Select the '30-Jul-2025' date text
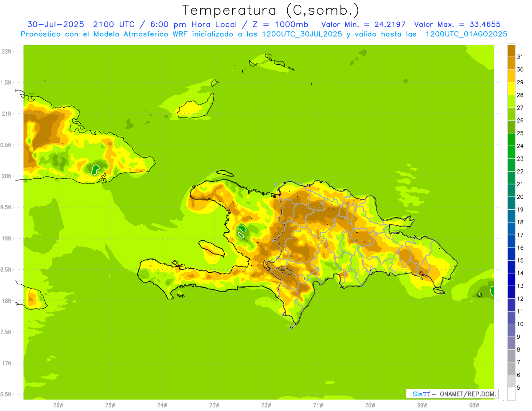 point(55,24)
